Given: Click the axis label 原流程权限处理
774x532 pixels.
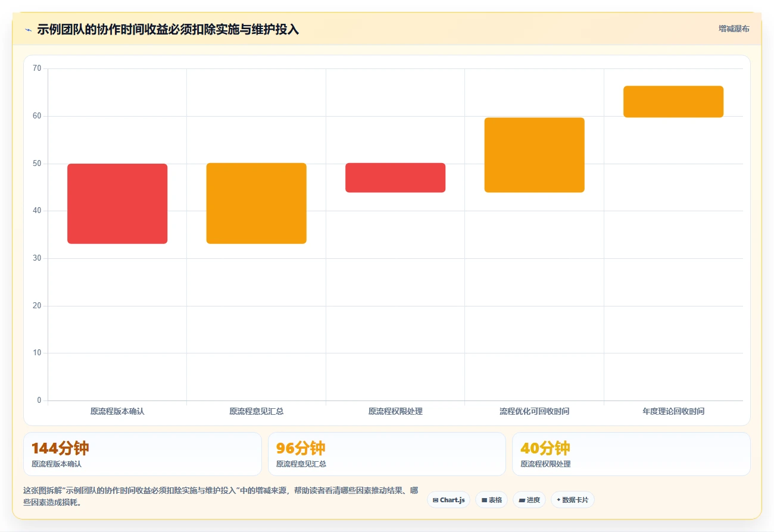Looking at the screenshot, I should 395,411.
